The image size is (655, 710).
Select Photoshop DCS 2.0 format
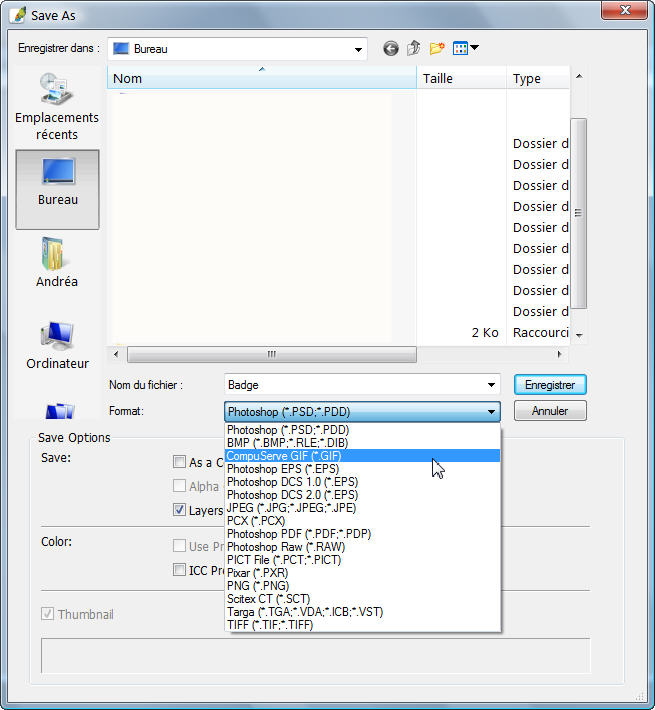point(363,494)
